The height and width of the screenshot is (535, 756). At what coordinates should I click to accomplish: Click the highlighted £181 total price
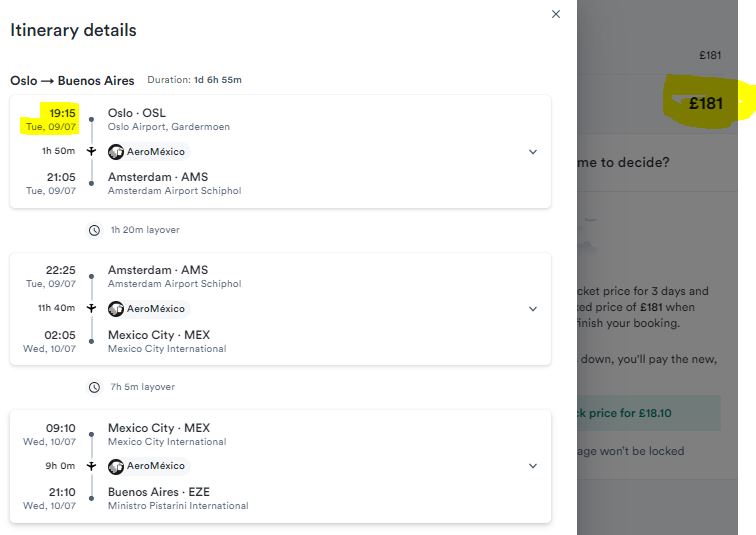click(x=706, y=103)
